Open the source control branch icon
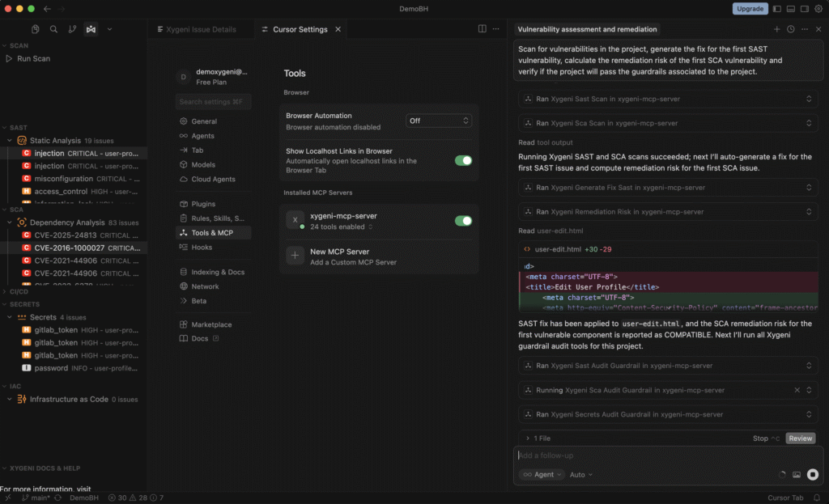The image size is (829, 504). point(72,30)
